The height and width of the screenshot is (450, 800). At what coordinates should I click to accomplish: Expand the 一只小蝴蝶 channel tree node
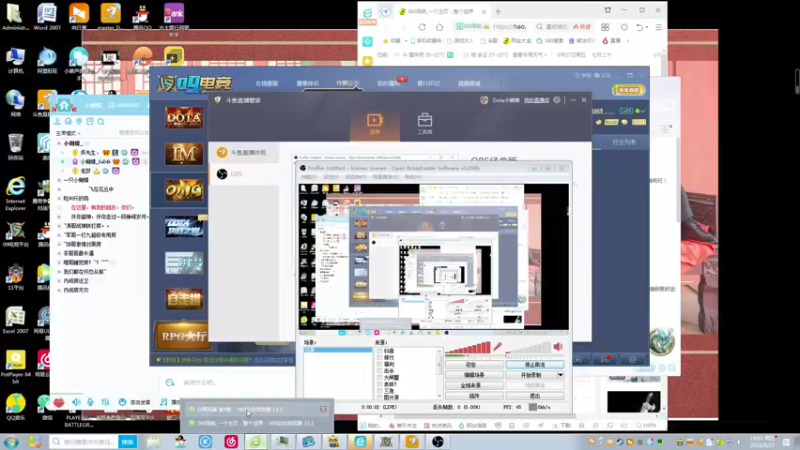pos(59,180)
